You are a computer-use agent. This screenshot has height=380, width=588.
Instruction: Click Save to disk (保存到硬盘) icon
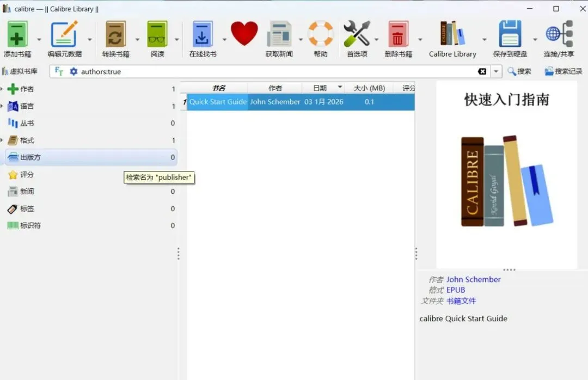[510, 34]
